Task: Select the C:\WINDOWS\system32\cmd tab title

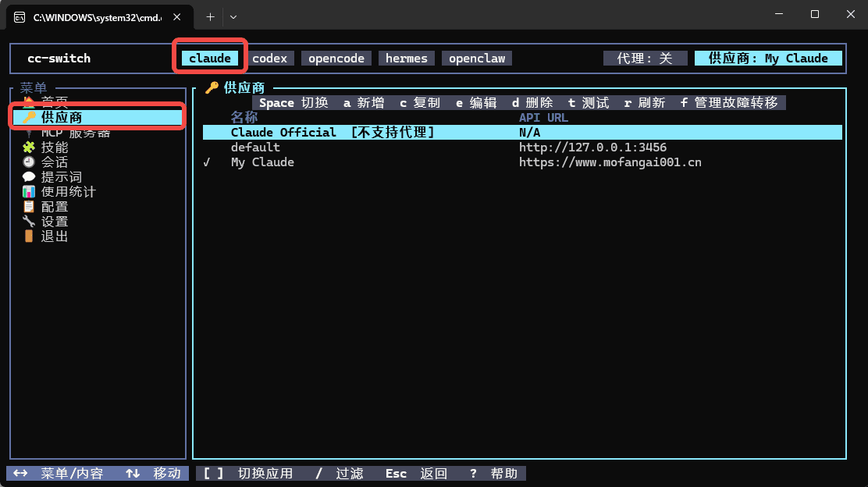Action: coord(98,18)
